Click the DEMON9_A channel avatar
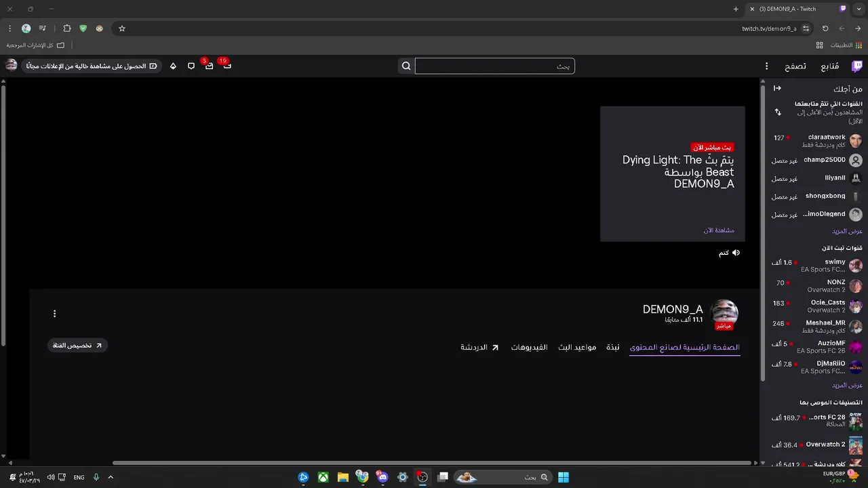 [x=724, y=313]
